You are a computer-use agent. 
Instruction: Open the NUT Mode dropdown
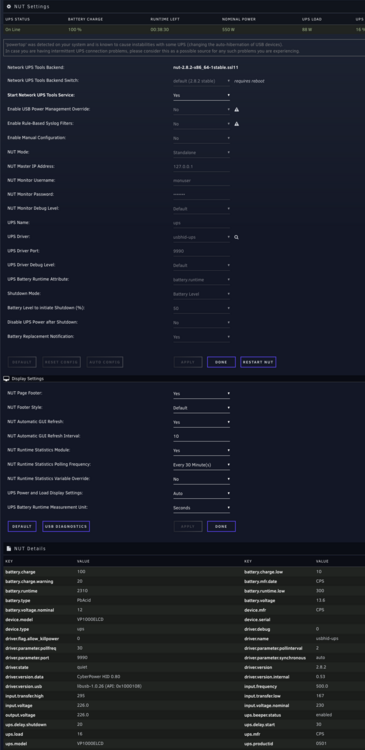pos(201,153)
